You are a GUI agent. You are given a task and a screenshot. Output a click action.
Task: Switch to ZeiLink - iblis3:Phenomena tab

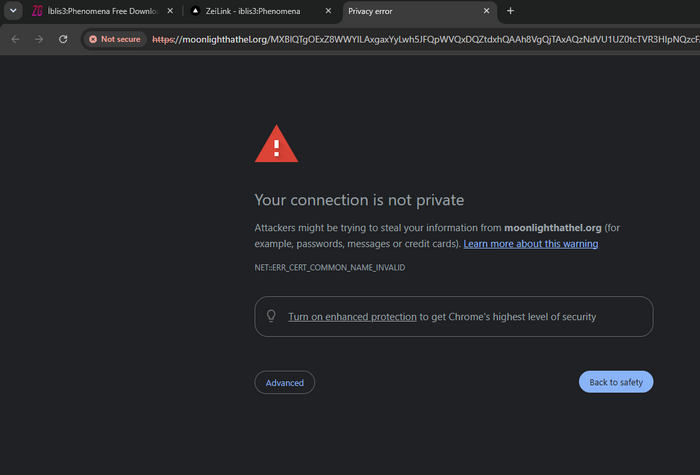click(261, 11)
